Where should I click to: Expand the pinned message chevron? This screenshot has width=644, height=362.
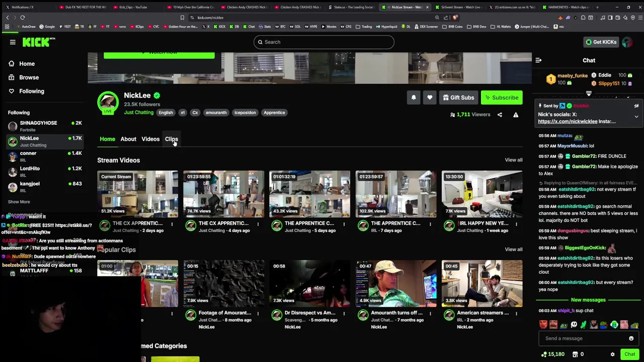click(x=636, y=117)
